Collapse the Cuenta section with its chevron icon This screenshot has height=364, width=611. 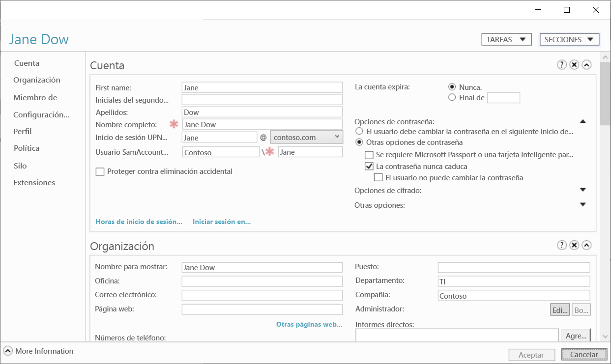[586, 64]
